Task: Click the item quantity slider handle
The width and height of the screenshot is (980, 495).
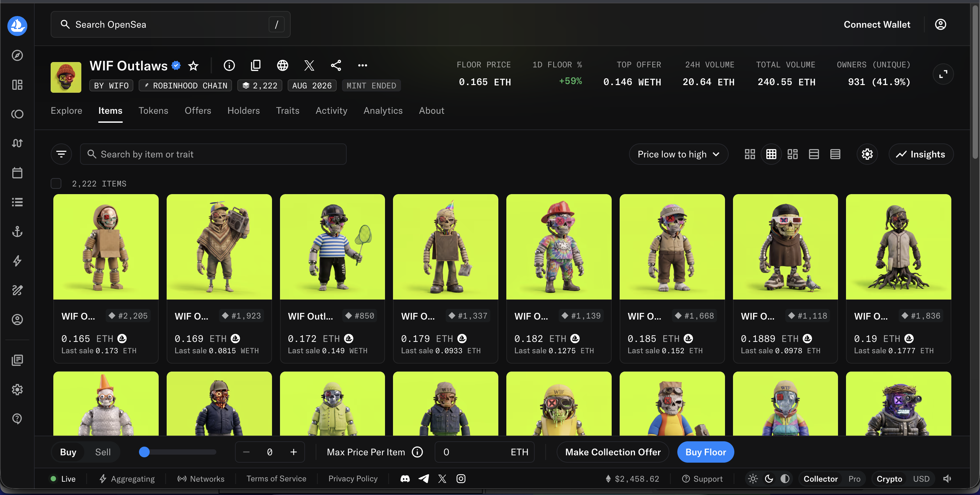Action: 144,452
